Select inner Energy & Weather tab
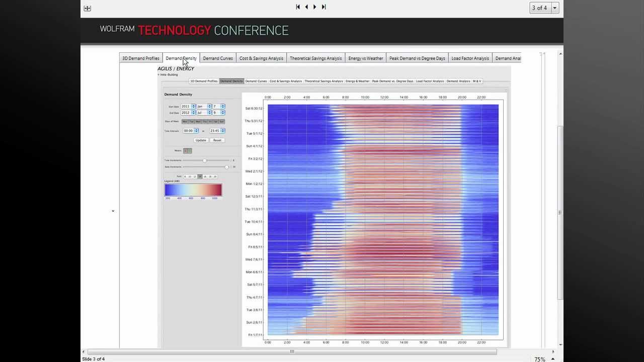The height and width of the screenshot is (362, 644). [x=358, y=81]
